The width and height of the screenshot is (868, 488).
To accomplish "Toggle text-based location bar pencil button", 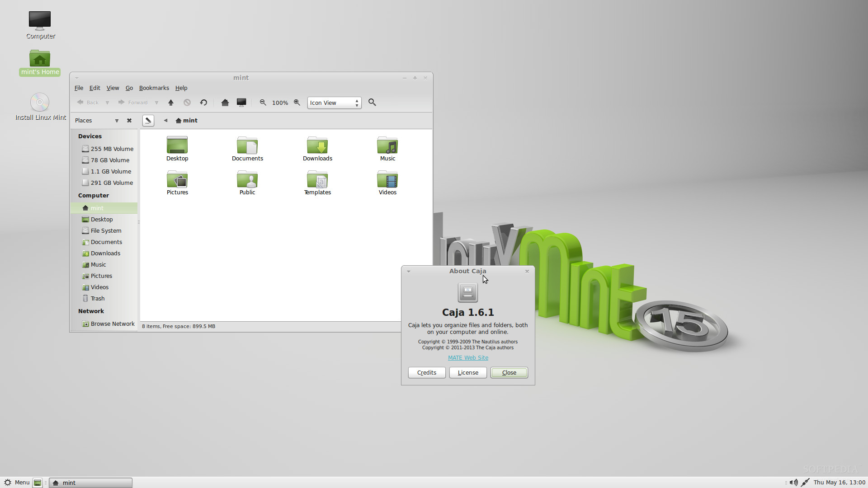I will point(148,121).
